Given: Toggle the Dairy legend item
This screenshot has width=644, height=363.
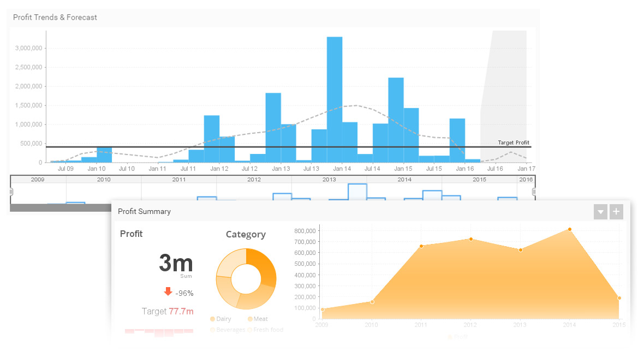Looking at the screenshot, I should point(220,319).
